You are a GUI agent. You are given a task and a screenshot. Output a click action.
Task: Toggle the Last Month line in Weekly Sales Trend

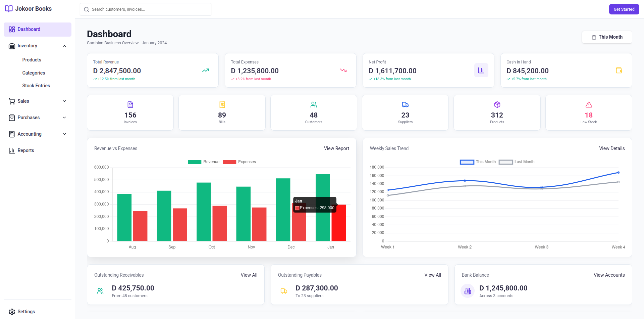[517, 162]
